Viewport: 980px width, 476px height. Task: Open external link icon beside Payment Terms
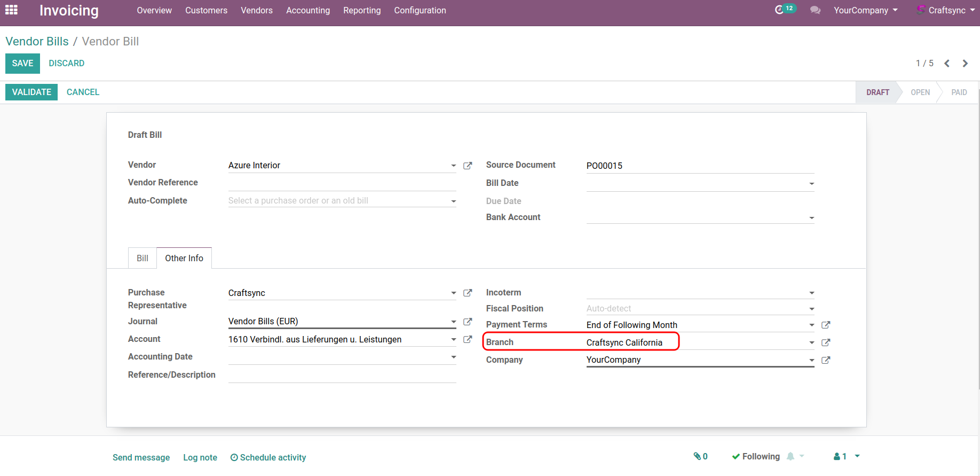(826, 325)
